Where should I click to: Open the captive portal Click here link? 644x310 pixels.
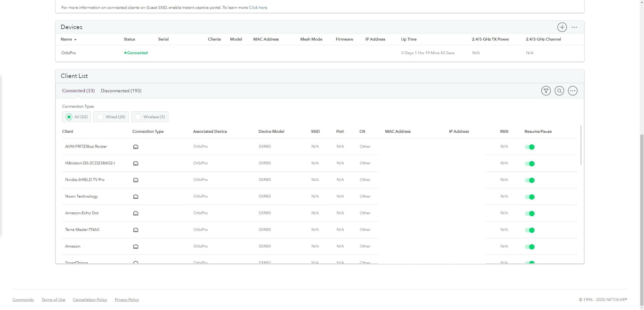click(x=258, y=8)
